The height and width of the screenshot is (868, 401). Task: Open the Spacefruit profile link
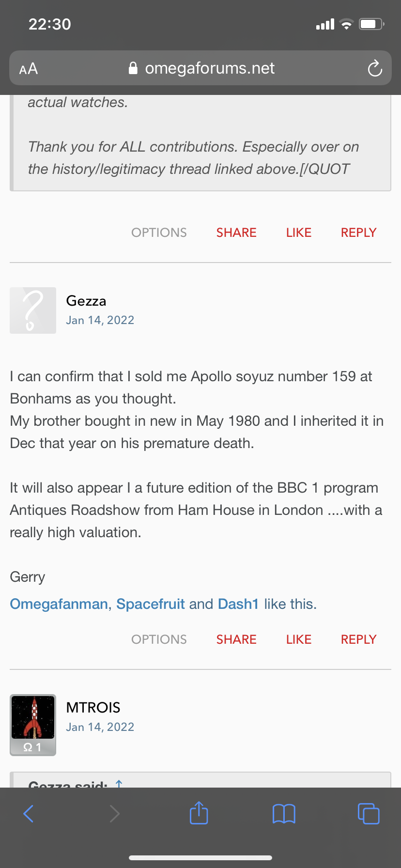pos(151,604)
